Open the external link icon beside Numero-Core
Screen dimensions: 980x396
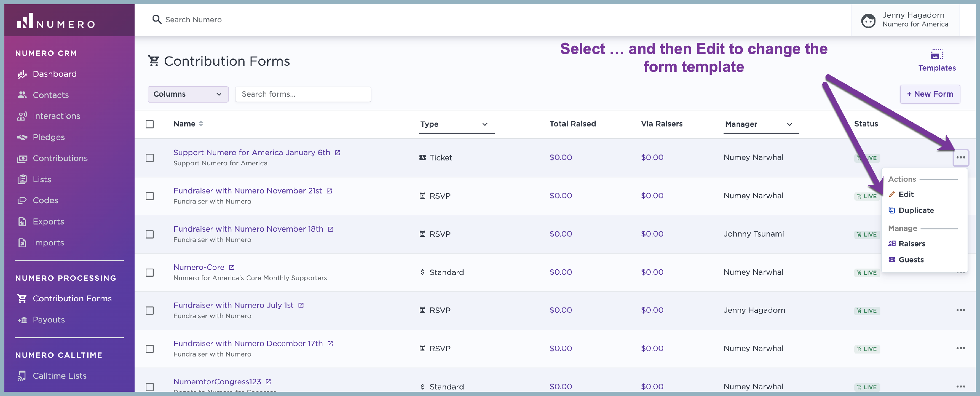tap(231, 267)
